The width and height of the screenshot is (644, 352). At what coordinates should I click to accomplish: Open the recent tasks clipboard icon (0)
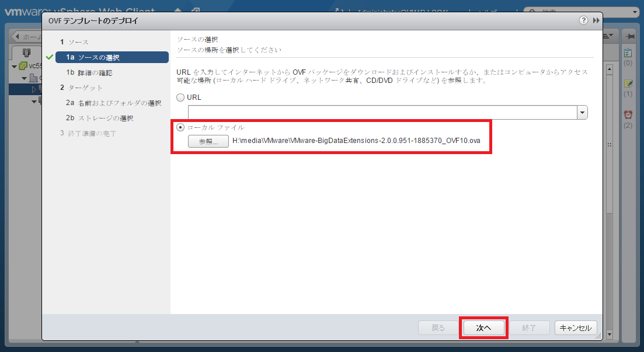click(628, 53)
